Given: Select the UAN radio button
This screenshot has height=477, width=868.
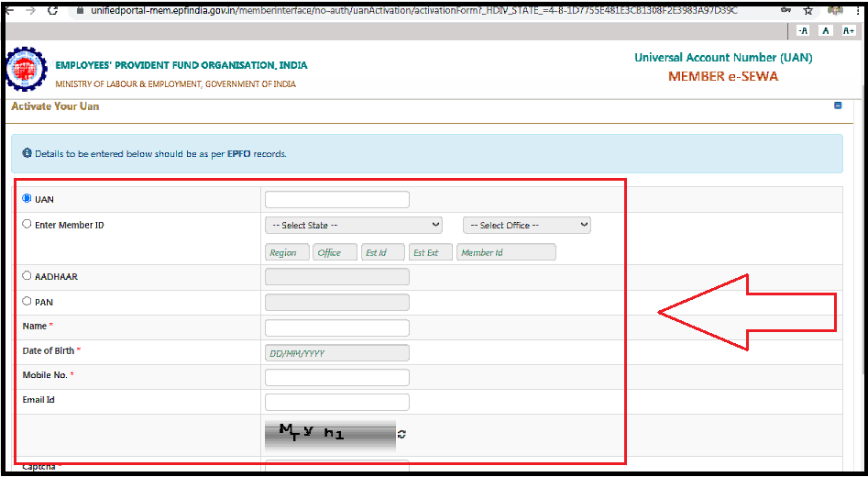Looking at the screenshot, I should [27, 198].
